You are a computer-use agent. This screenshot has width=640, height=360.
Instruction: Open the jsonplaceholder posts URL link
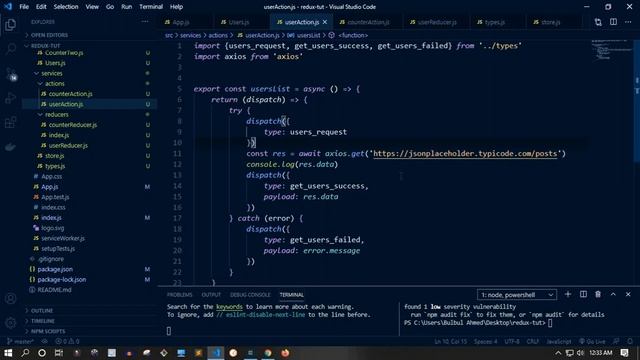(465, 153)
